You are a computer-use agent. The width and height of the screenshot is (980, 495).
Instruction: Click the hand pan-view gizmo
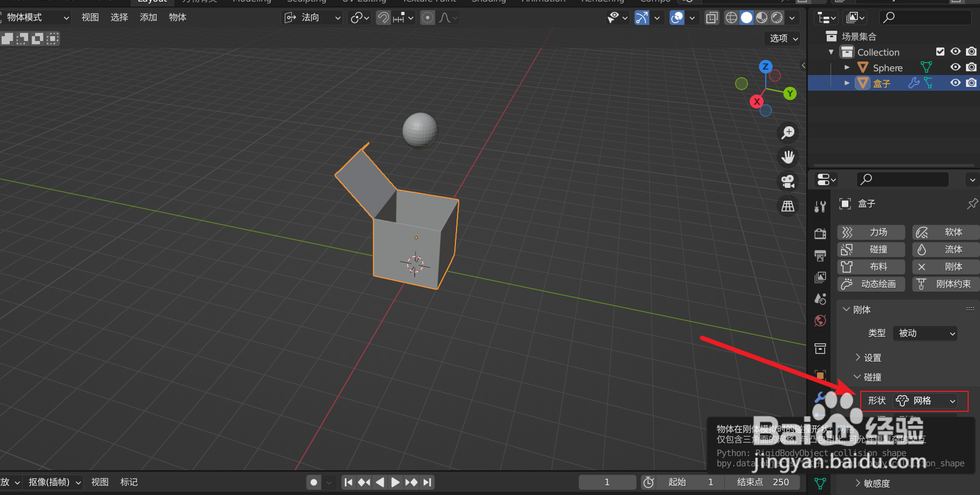pos(788,157)
